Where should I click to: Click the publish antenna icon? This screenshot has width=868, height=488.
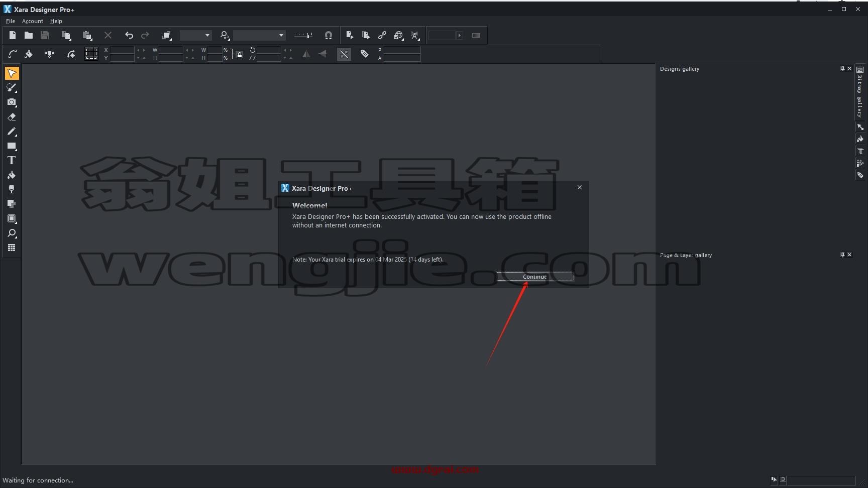(x=415, y=35)
